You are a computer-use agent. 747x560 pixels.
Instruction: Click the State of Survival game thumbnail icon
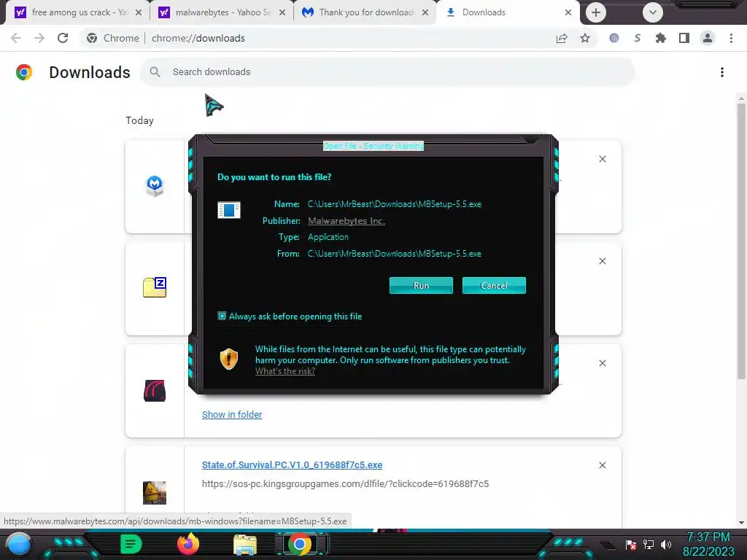[155, 492]
